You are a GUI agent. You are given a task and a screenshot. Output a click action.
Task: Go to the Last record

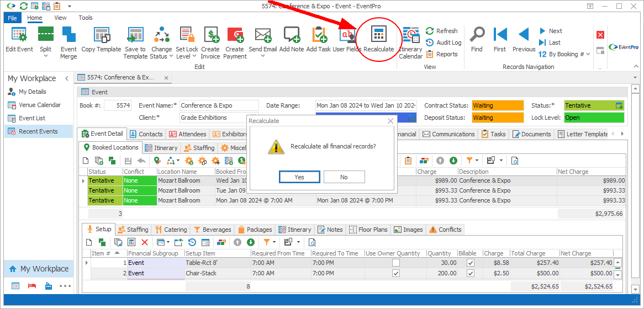[x=550, y=42]
